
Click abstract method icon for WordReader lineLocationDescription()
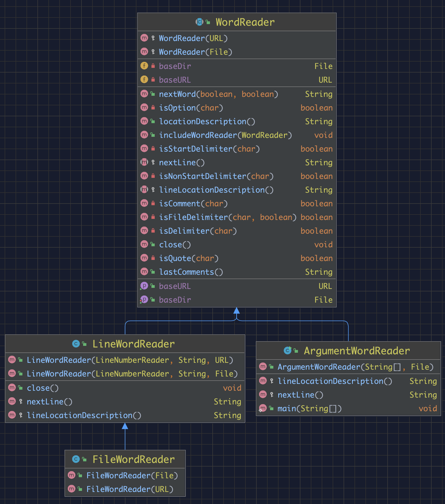pos(144,190)
